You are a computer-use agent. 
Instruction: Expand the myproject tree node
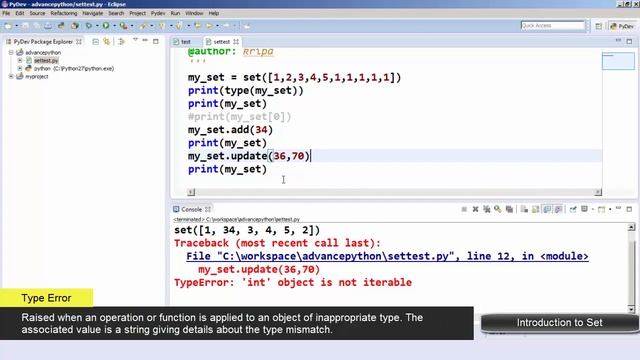[11, 76]
